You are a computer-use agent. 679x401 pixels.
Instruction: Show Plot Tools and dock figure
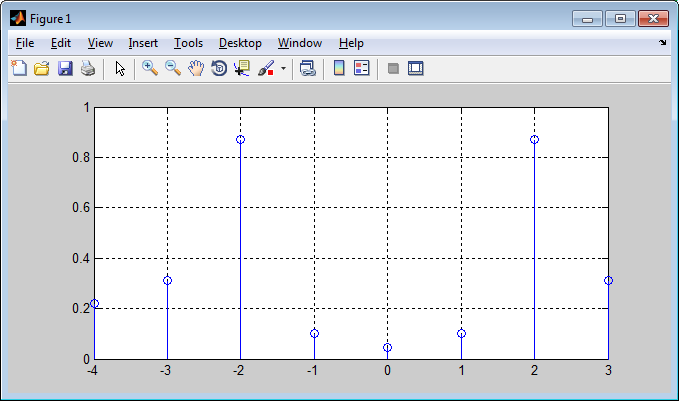[x=415, y=68]
